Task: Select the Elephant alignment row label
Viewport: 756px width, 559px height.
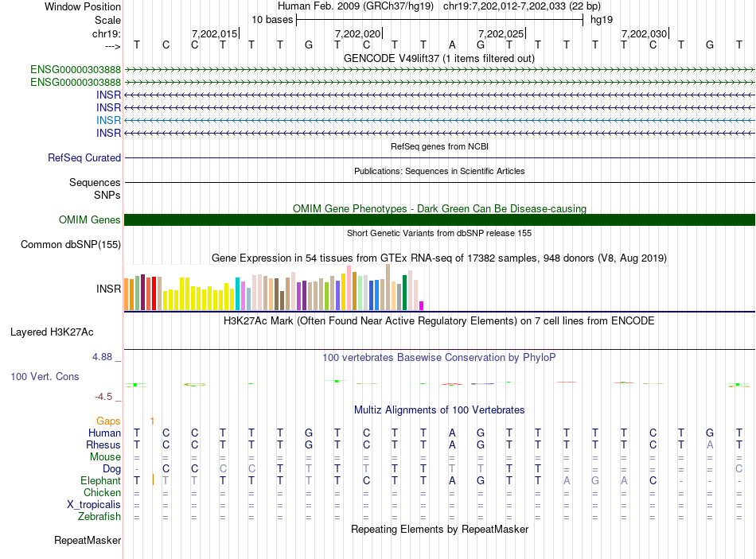Action: pyautogui.click(x=100, y=481)
